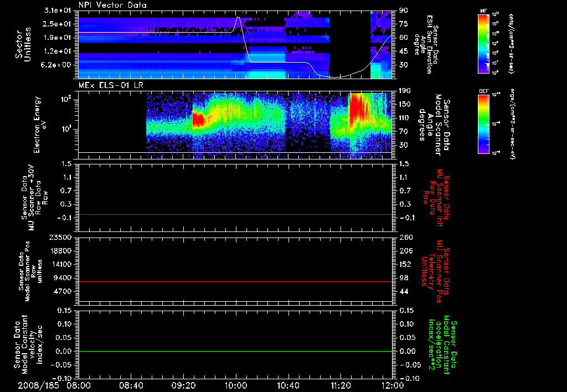The image size is (567, 392).
Task: Click the cyan patch near 10:15 in NPI panel
Action: tap(267, 65)
